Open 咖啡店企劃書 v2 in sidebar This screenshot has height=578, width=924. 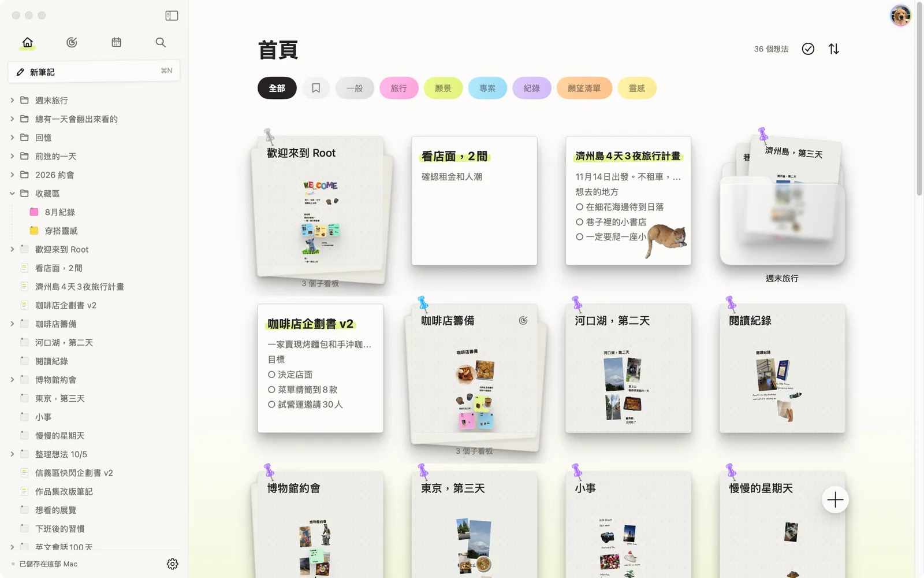[94, 305]
